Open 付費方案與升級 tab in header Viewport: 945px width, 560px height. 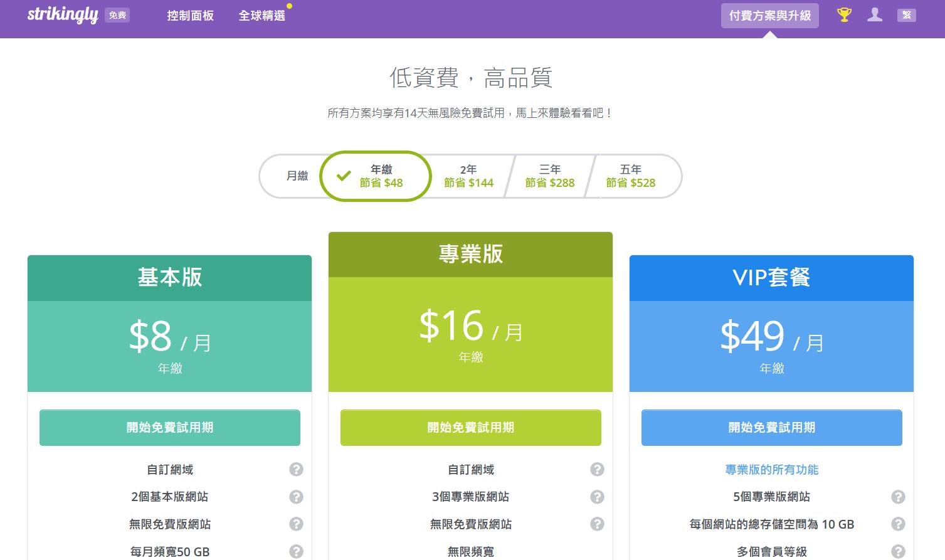click(x=769, y=16)
